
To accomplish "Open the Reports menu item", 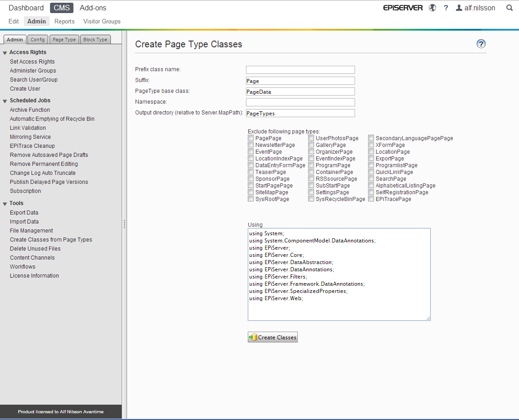I will point(64,21).
